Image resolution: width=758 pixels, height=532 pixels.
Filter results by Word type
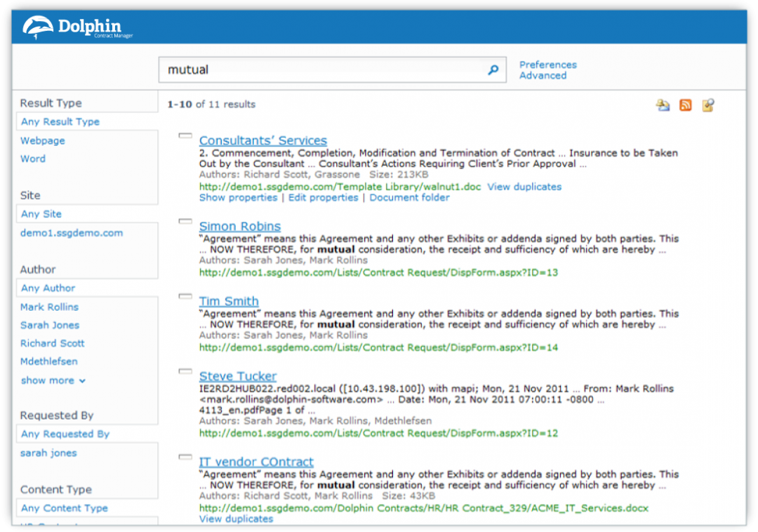click(32, 159)
